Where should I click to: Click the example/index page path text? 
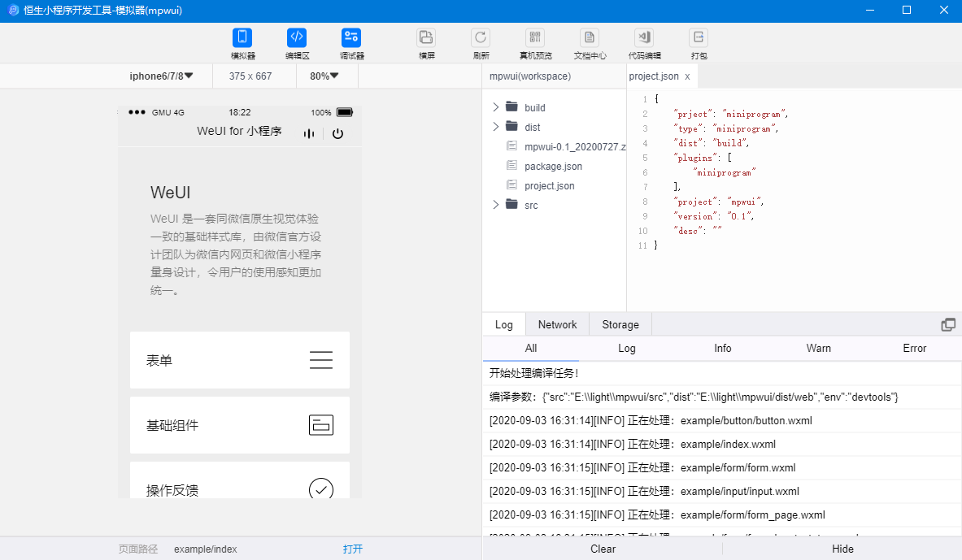[x=205, y=549]
